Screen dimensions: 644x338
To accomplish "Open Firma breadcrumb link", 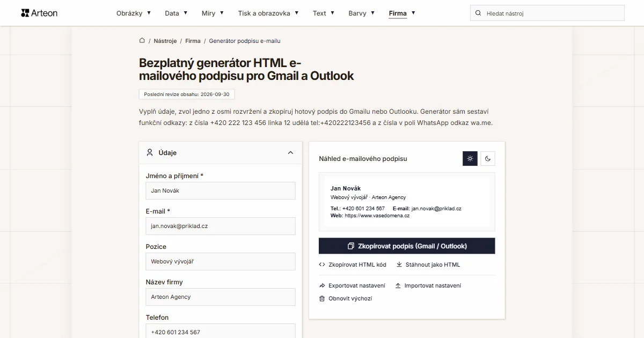I will click(193, 41).
